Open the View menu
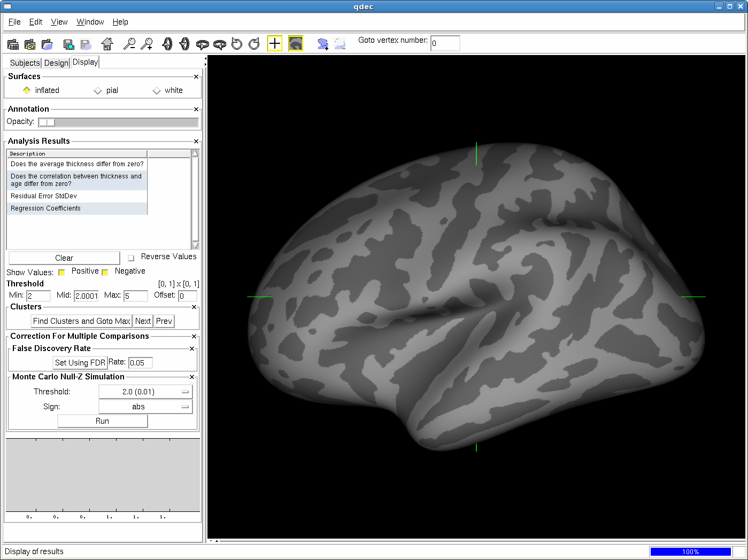 tap(59, 22)
